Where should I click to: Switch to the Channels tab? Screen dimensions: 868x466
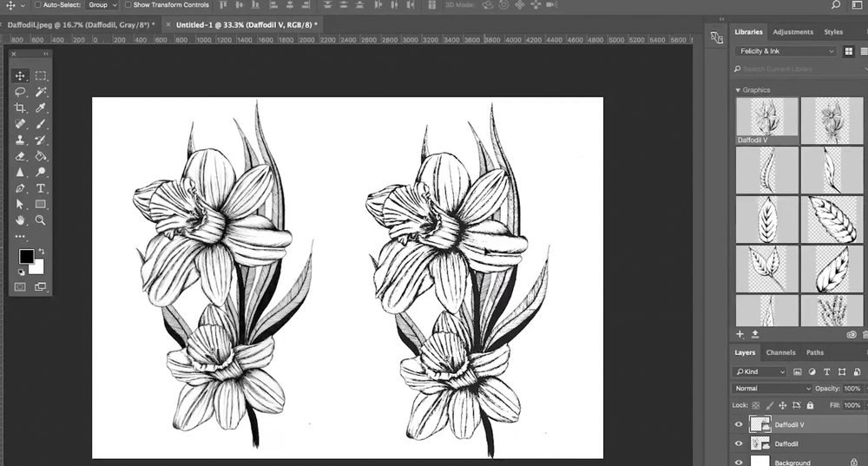(x=780, y=352)
